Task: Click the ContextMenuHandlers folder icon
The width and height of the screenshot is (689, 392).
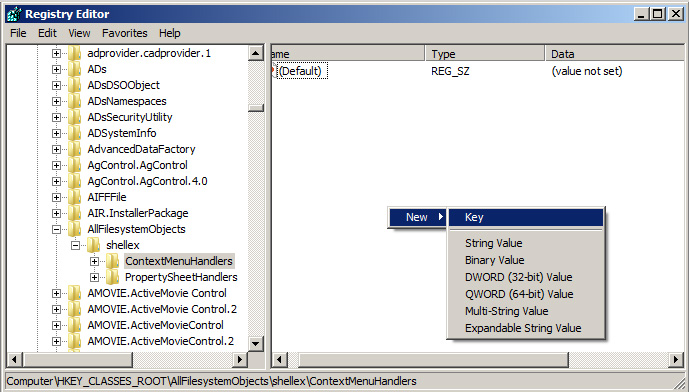Action: [112, 261]
